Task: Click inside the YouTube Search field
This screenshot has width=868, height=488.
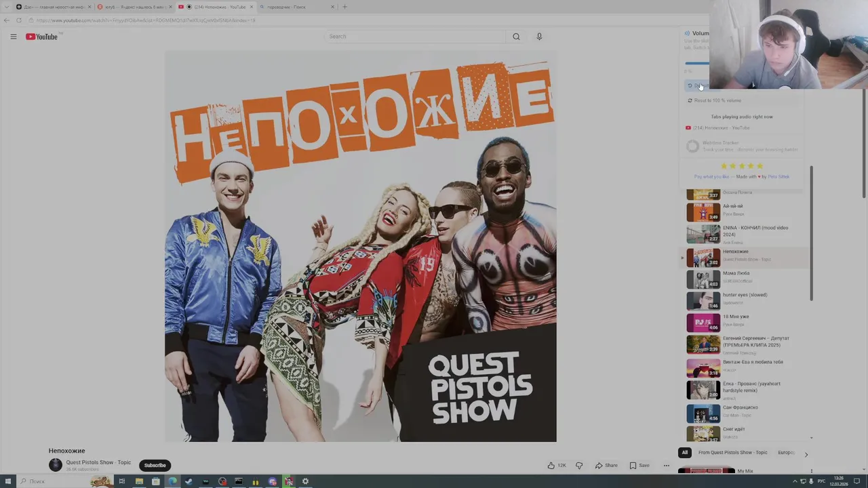Action: [x=416, y=37]
